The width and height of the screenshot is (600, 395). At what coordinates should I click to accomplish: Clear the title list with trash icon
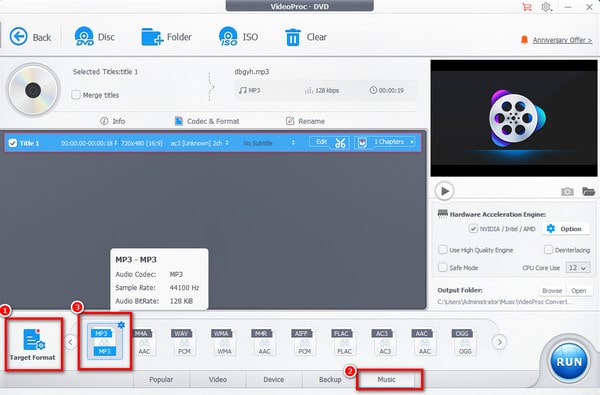pos(306,37)
